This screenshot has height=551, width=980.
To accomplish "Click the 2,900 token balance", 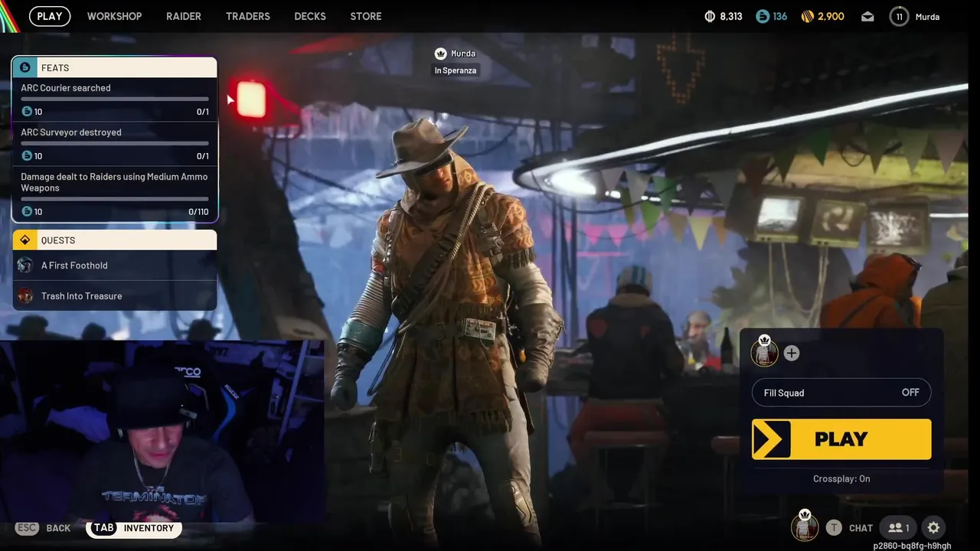I will tap(831, 16).
